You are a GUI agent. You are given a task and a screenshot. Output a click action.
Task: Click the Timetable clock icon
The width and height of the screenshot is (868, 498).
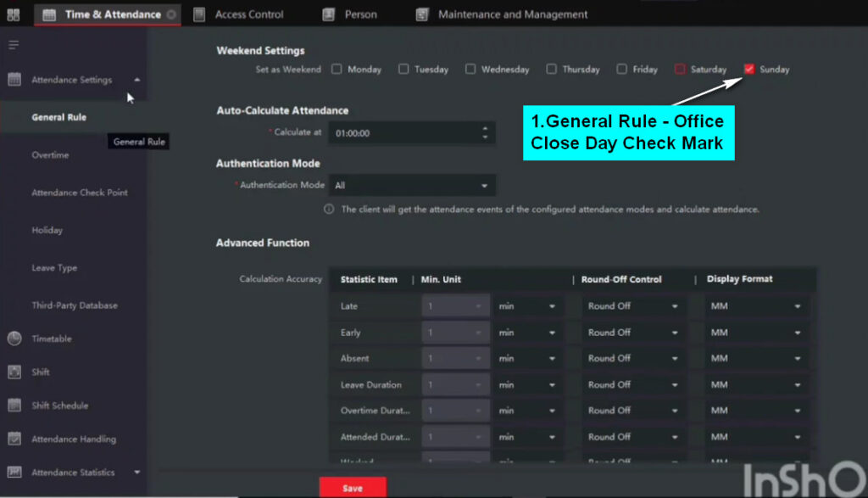point(14,339)
